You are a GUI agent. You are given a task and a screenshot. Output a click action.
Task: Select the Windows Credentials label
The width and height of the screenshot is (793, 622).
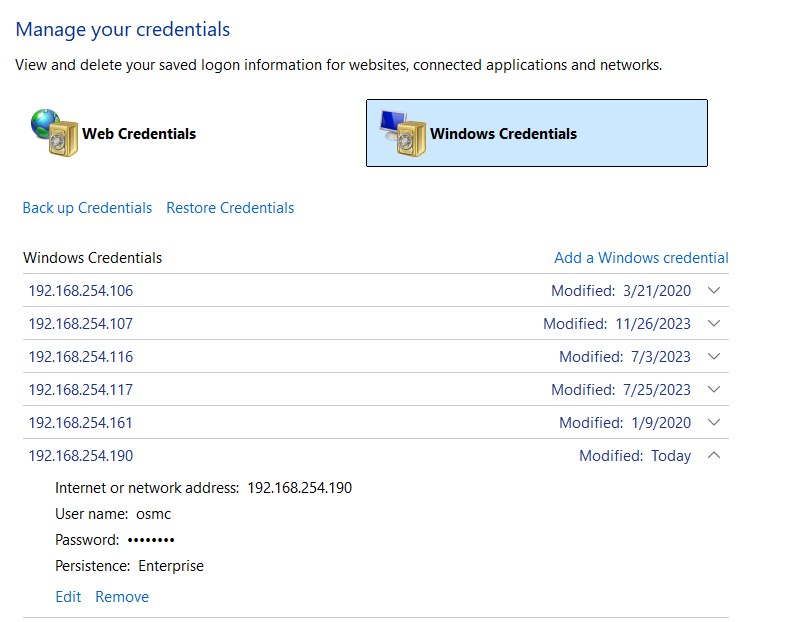503,134
